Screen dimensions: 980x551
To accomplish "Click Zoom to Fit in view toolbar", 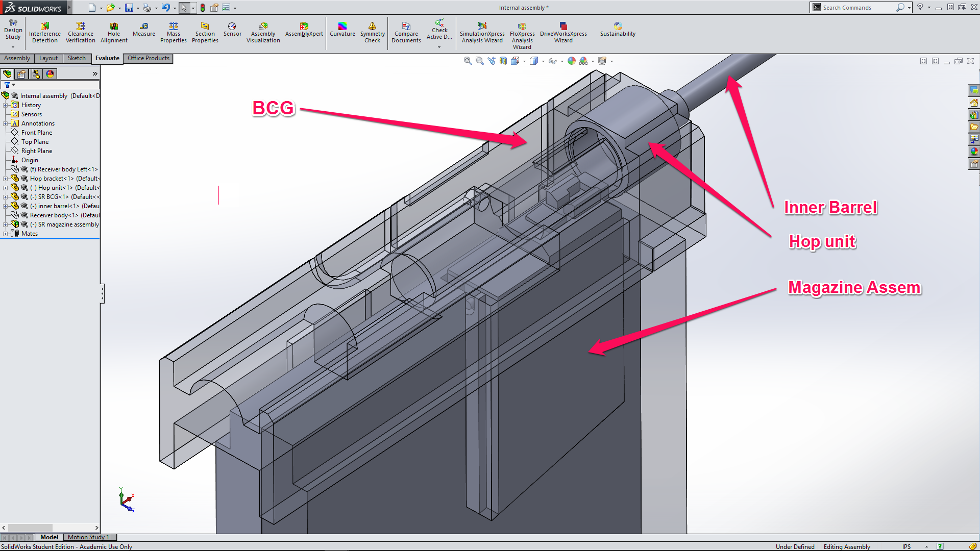I will (x=468, y=61).
